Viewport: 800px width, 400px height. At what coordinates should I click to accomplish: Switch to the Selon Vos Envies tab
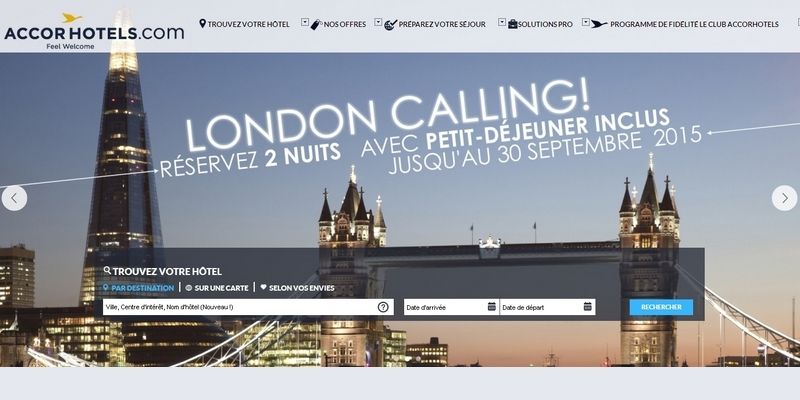pyautogui.click(x=297, y=288)
